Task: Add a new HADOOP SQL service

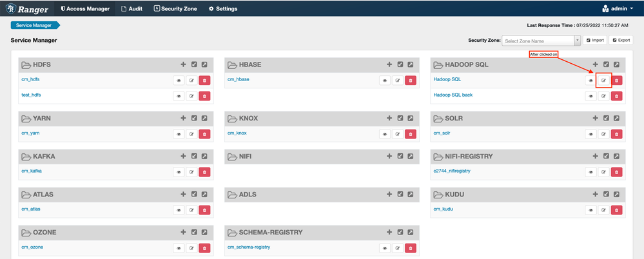Action: [x=595, y=64]
